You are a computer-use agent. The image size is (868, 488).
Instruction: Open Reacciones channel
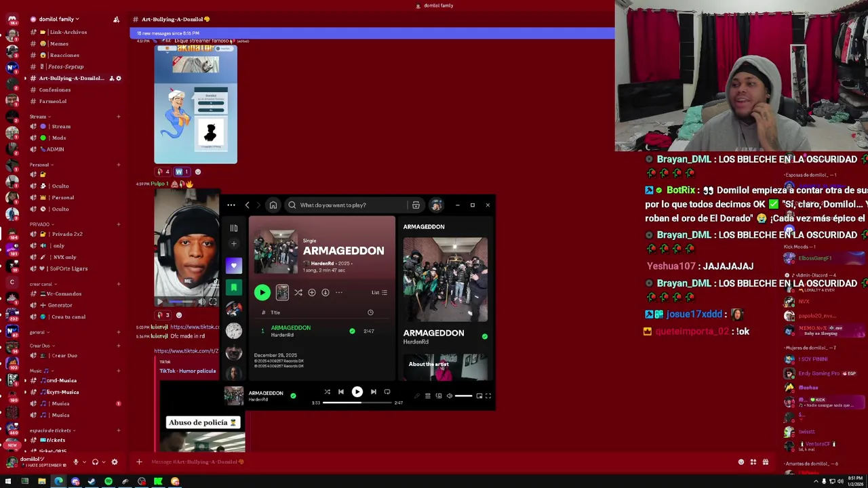point(64,55)
